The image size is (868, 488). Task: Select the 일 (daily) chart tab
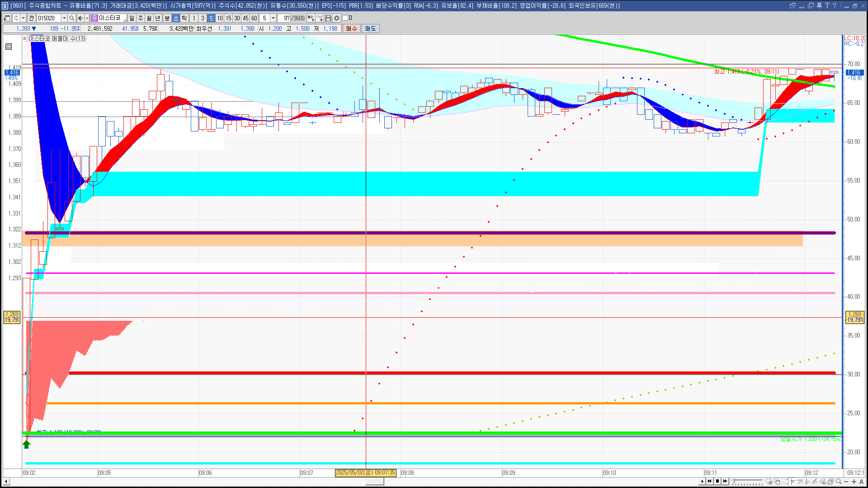[x=132, y=18]
